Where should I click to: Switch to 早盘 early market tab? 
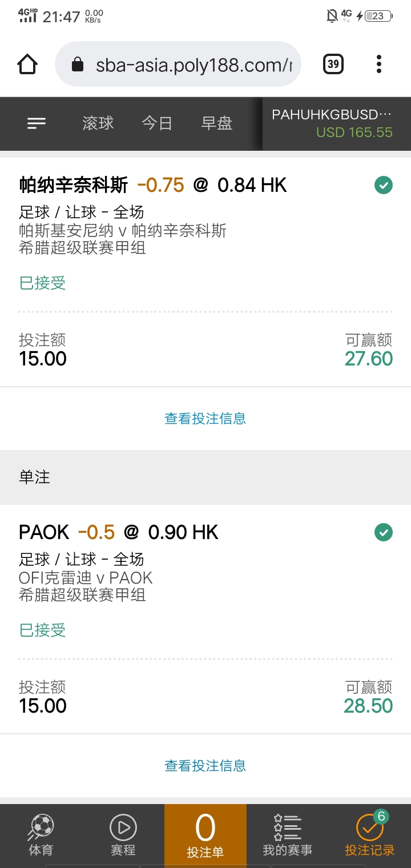pyautogui.click(x=217, y=123)
